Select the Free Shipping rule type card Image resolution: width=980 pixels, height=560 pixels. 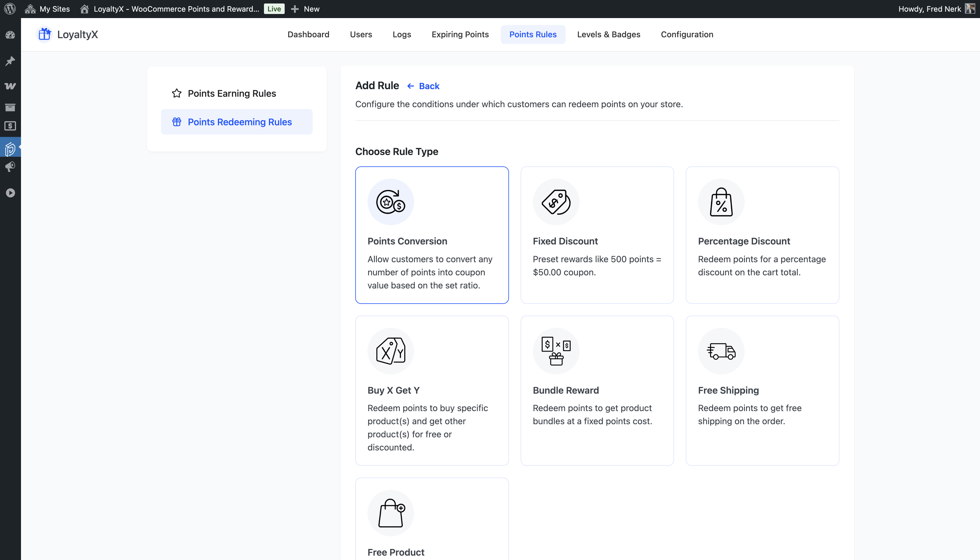point(762,390)
